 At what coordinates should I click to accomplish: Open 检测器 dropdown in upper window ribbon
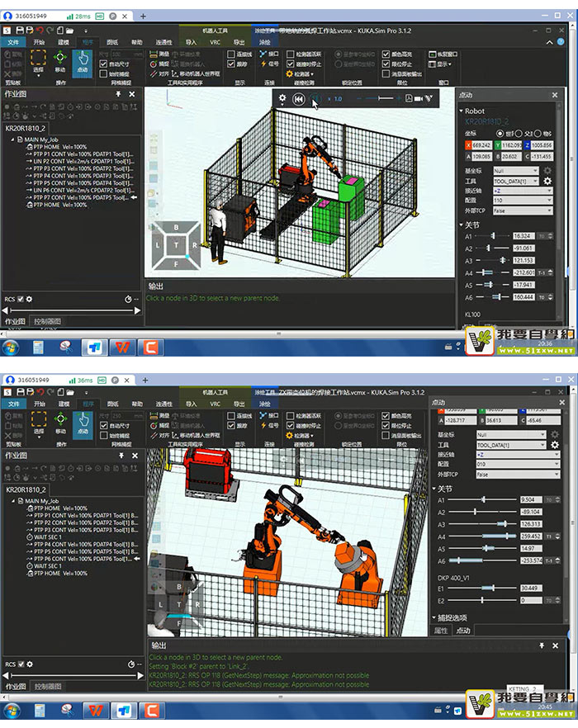(x=300, y=73)
